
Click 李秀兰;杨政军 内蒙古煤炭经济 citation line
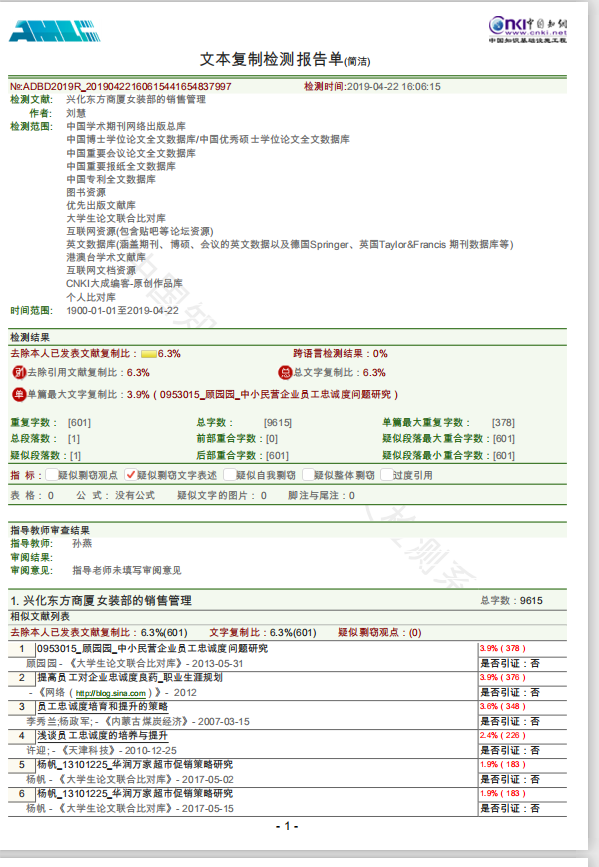point(138,722)
